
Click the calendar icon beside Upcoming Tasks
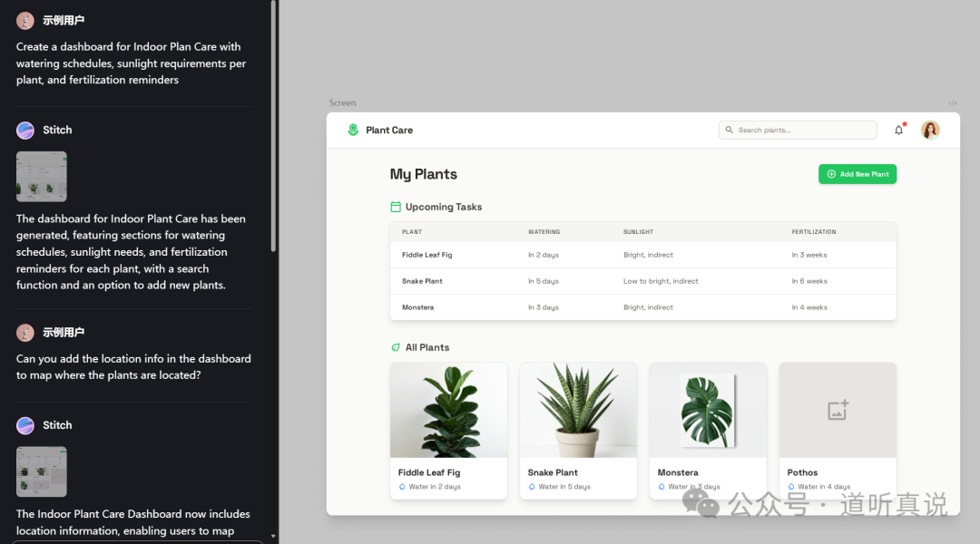pyautogui.click(x=396, y=207)
